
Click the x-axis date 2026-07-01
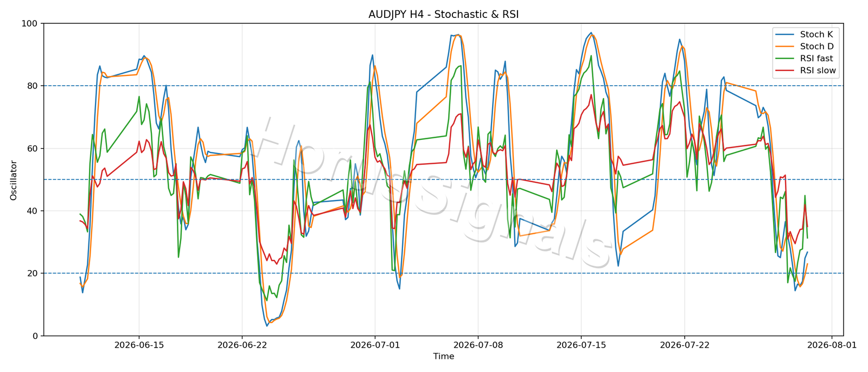(375, 344)
